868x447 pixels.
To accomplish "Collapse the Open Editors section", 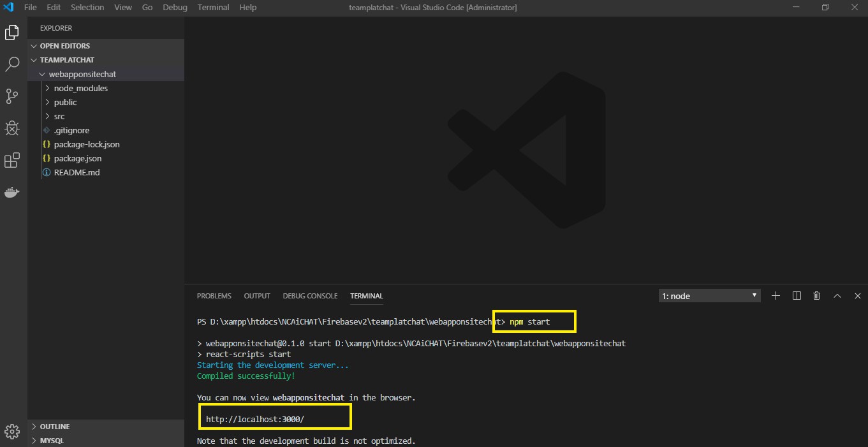I will (106, 46).
